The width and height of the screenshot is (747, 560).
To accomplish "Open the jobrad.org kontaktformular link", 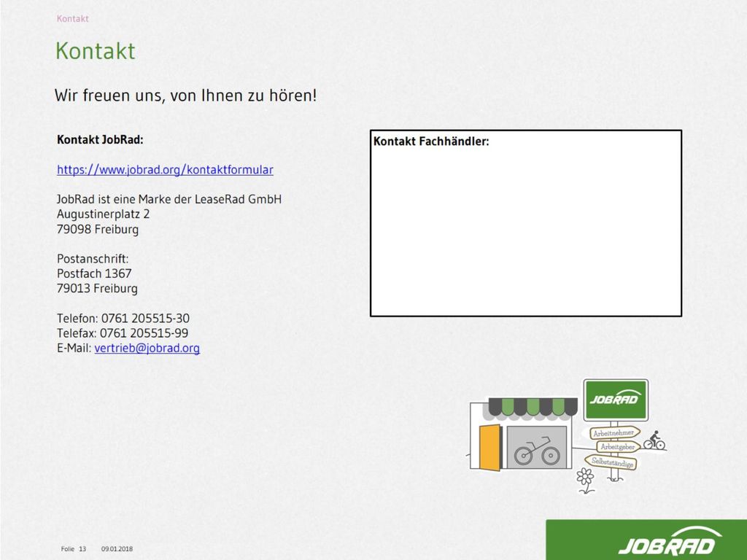I will point(165,170).
